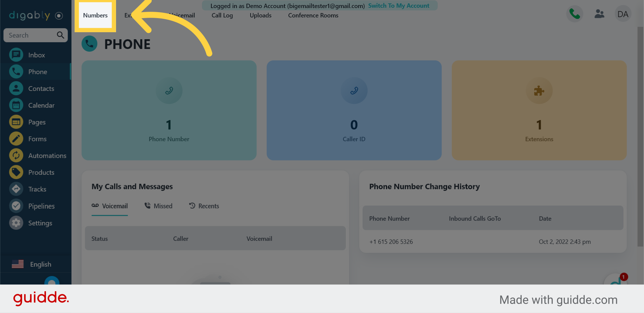The image size is (644, 313).
Task: Click the Contacts person icon
Action: tap(16, 89)
